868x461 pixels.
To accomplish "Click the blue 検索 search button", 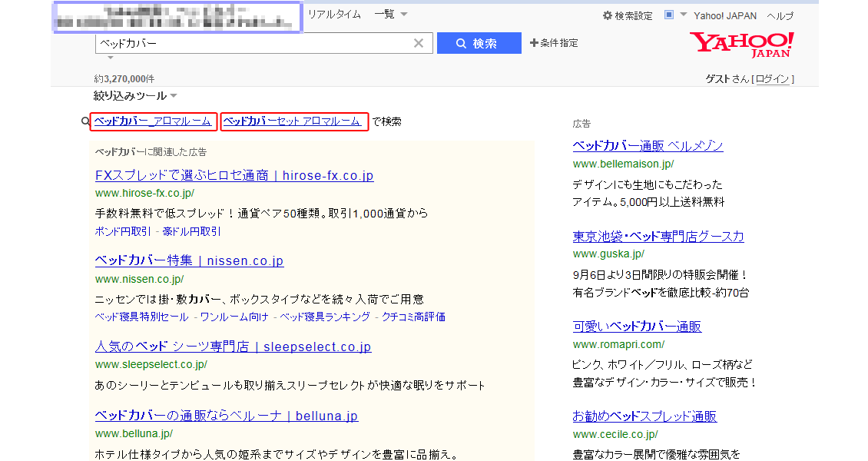I will tap(479, 43).
